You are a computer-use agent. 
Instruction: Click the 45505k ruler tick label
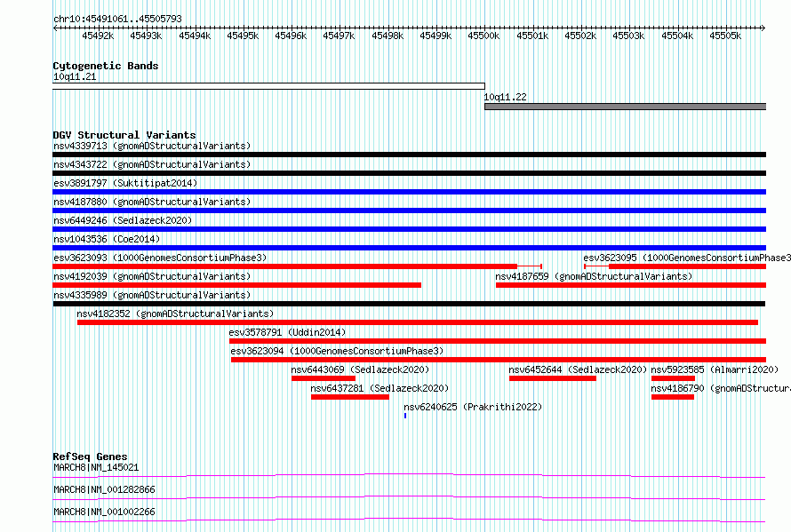(x=725, y=36)
